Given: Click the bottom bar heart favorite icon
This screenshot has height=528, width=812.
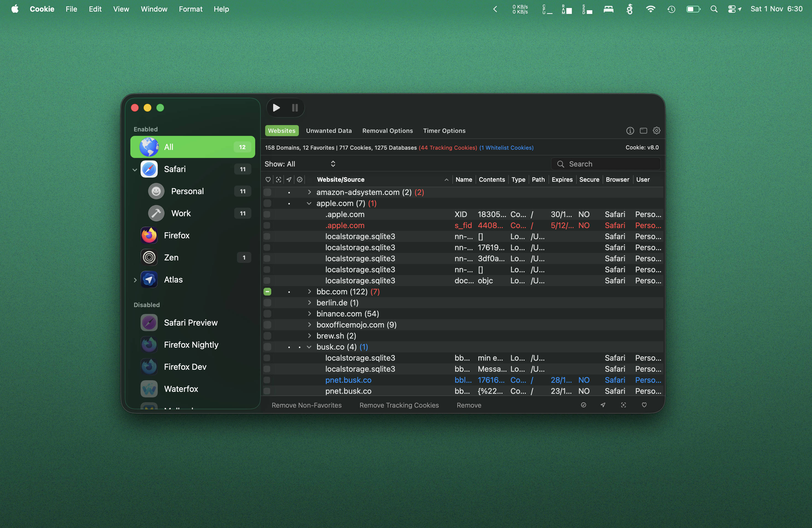Looking at the screenshot, I should point(644,405).
